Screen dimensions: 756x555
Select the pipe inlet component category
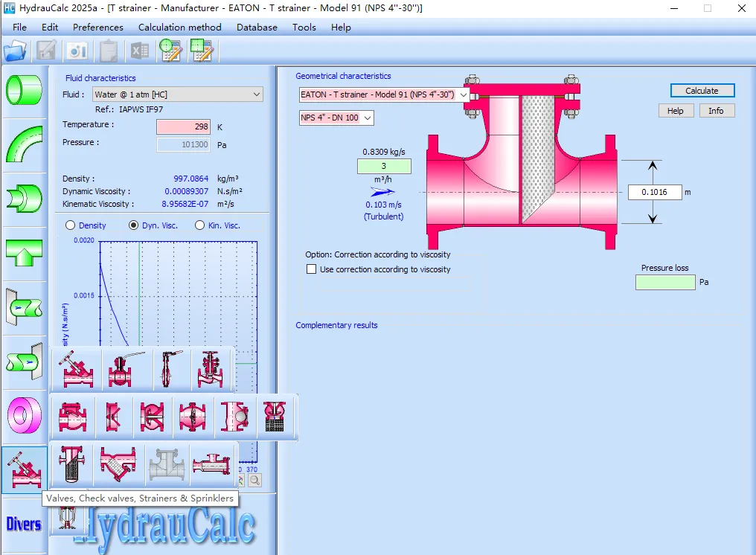(x=24, y=307)
